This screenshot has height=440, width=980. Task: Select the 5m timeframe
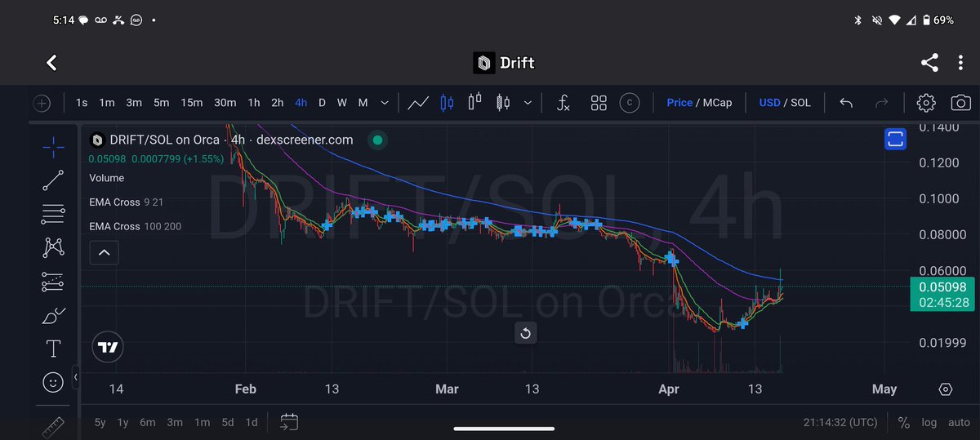click(162, 103)
